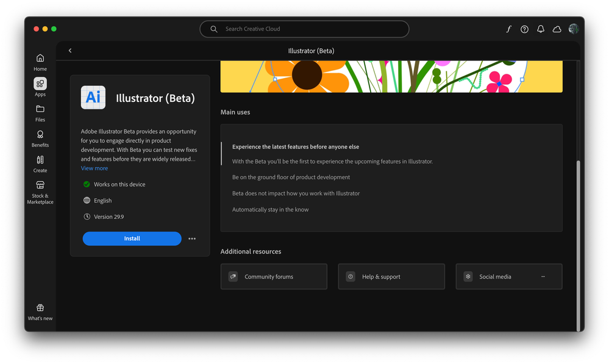Install Illustrator (Beta)
Image resolution: width=609 pixels, height=364 pixels.
point(132,238)
